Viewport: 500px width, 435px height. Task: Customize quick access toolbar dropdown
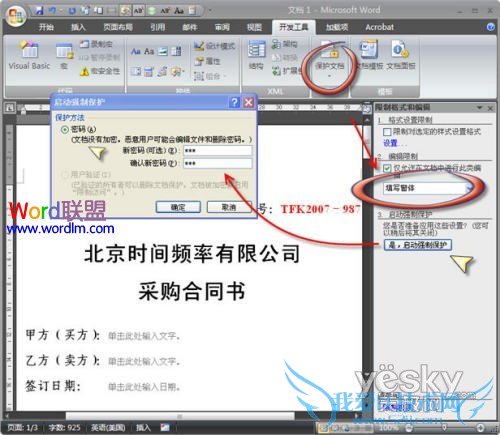click(210, 10)
